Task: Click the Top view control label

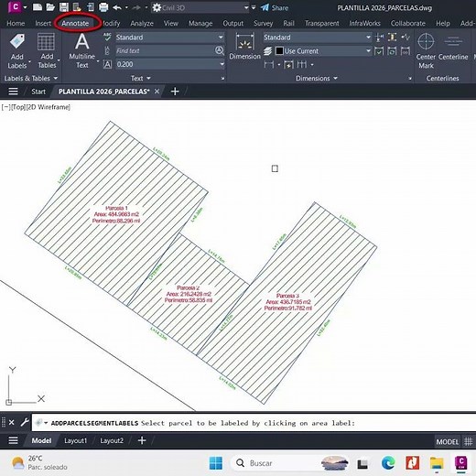Action: [x=18, y=107]
